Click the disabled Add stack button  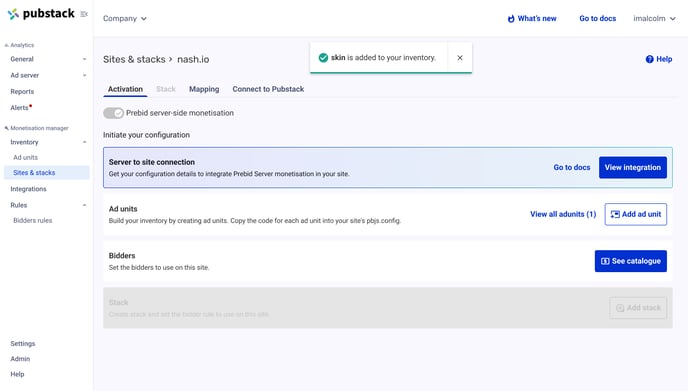pyautogui.click(x=638, y=308)
